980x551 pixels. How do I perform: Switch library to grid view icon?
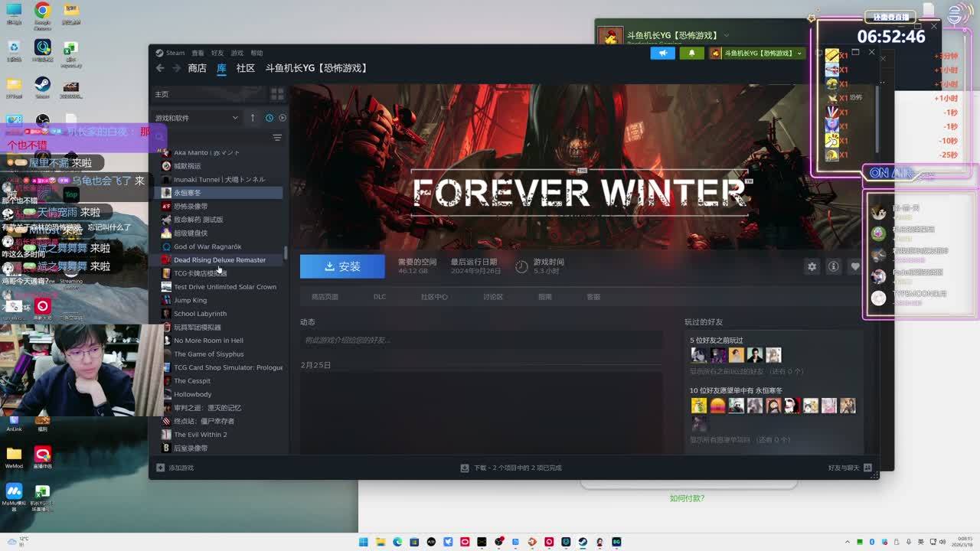(277, 94)
